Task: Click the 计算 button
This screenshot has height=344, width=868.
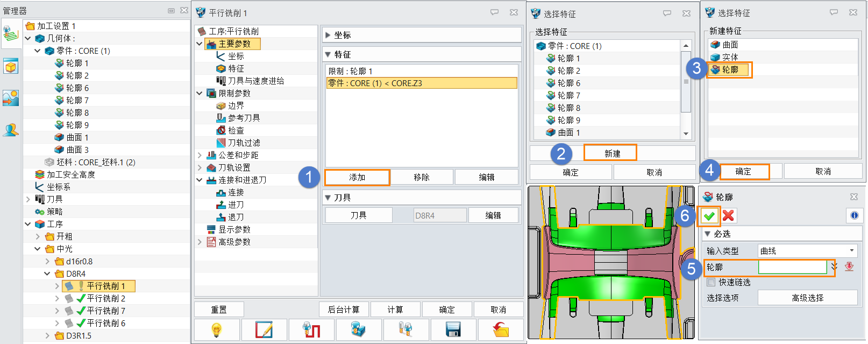Action: pyautogui.click(x=395, y=310)
